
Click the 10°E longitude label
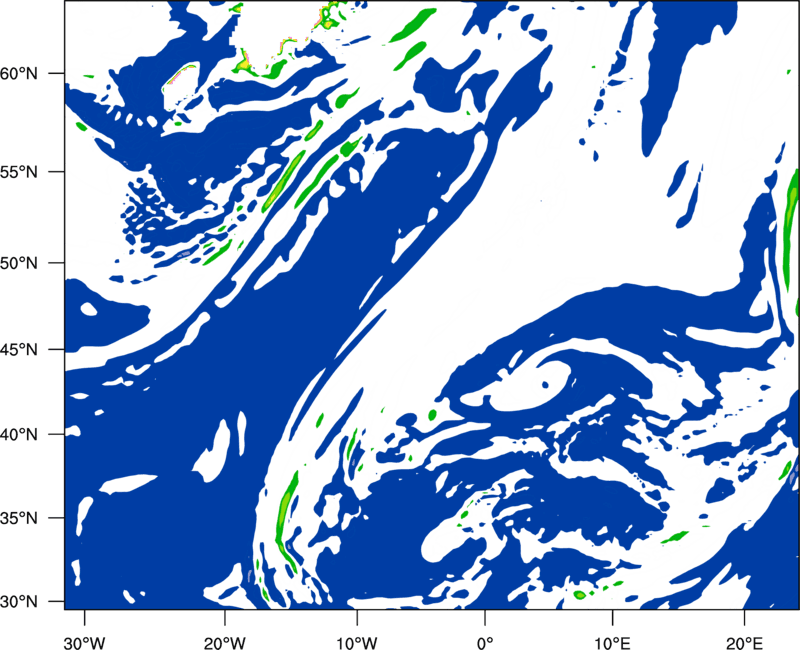(x=612, y=642)
